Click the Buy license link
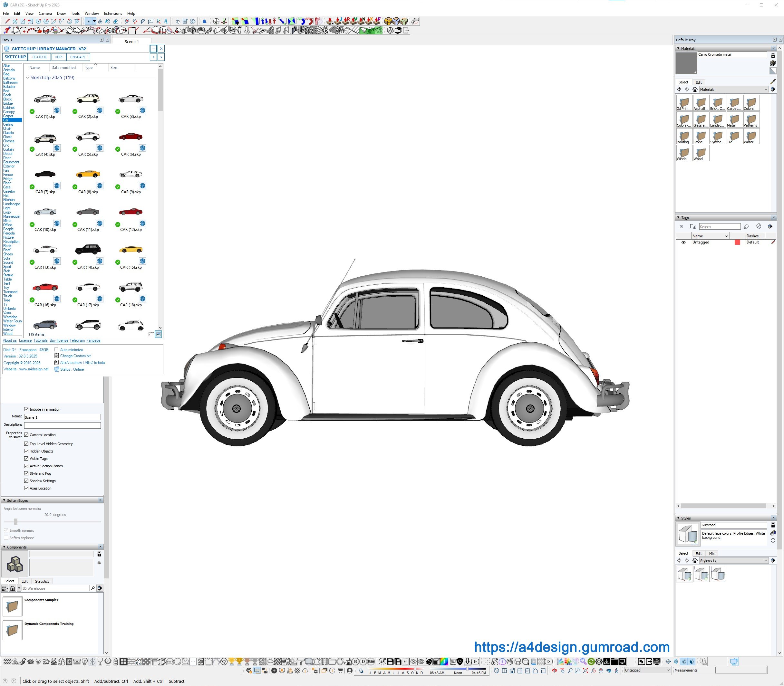This screenshot has height=686, width=784. click(59, 340)
